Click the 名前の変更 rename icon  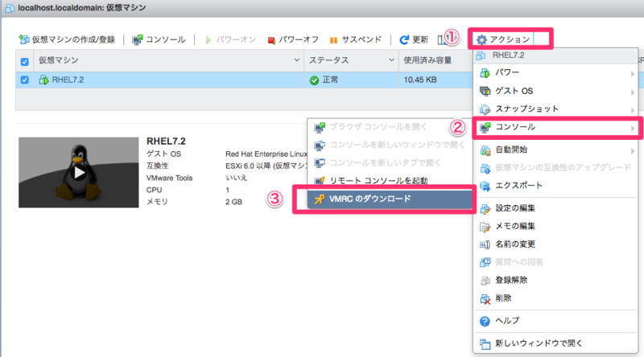point(485,245)
